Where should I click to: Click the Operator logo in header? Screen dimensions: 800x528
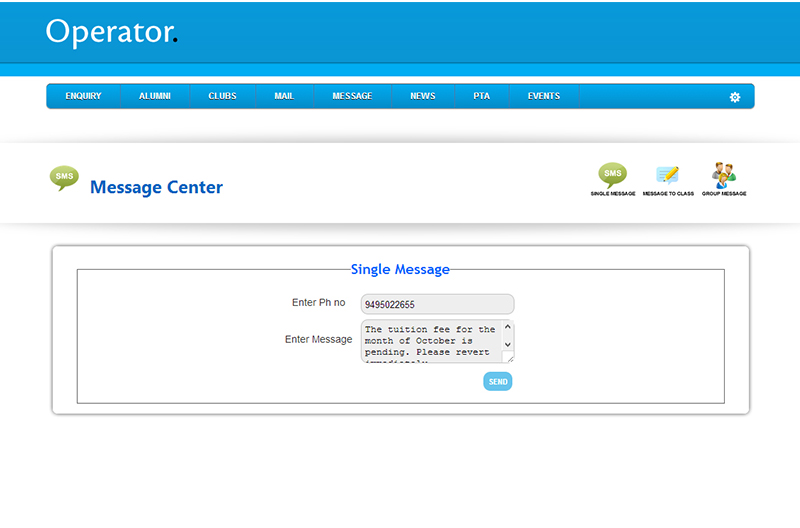click(x=111, y=32)
